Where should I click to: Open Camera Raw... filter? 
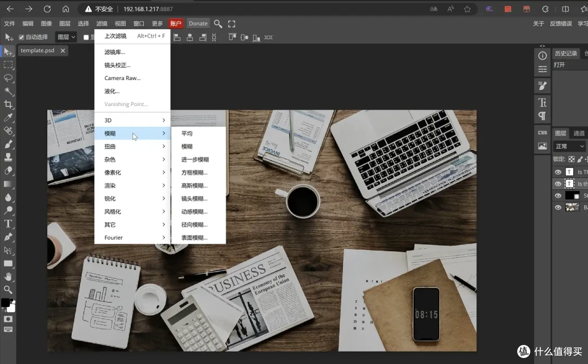click(x=132, y=78)
